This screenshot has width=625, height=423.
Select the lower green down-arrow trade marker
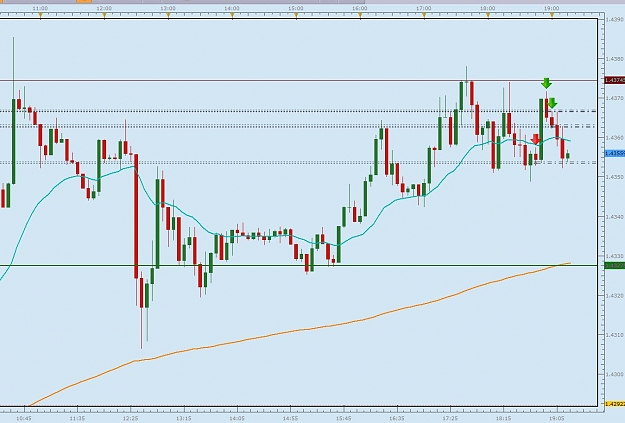pyautogui.click(x=552, y=103)
